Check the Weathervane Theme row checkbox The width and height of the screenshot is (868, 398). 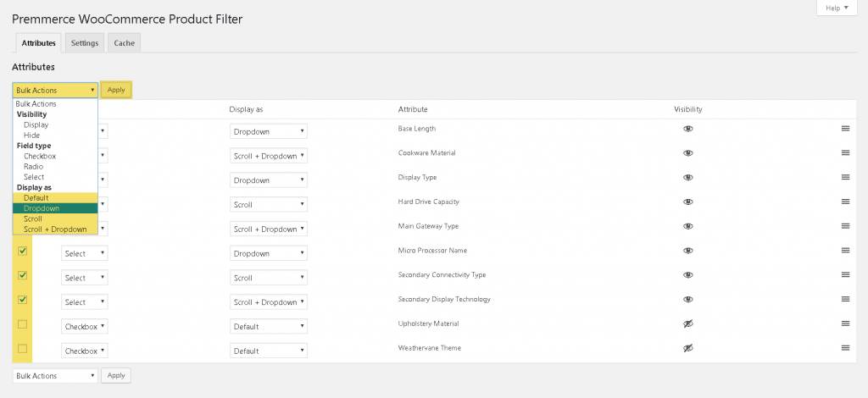coord(22,348)
